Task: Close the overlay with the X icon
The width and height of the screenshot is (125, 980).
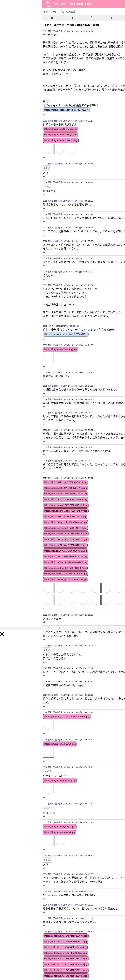Action: [2, 634]
